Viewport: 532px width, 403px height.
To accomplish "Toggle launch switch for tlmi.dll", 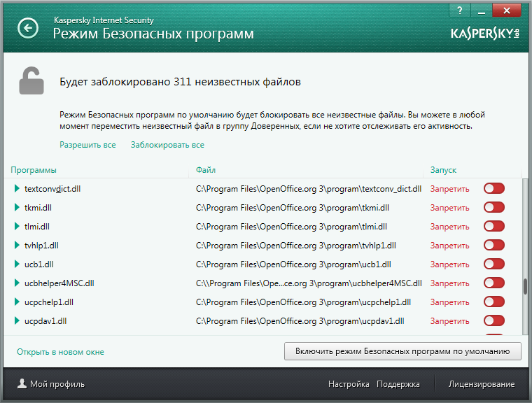I will [493, 227].
